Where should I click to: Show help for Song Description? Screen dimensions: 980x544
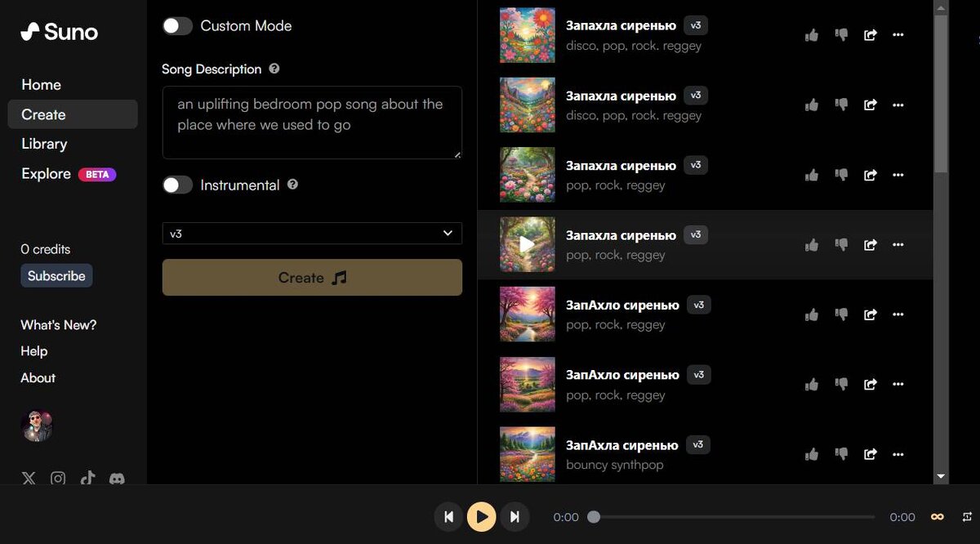274,69
